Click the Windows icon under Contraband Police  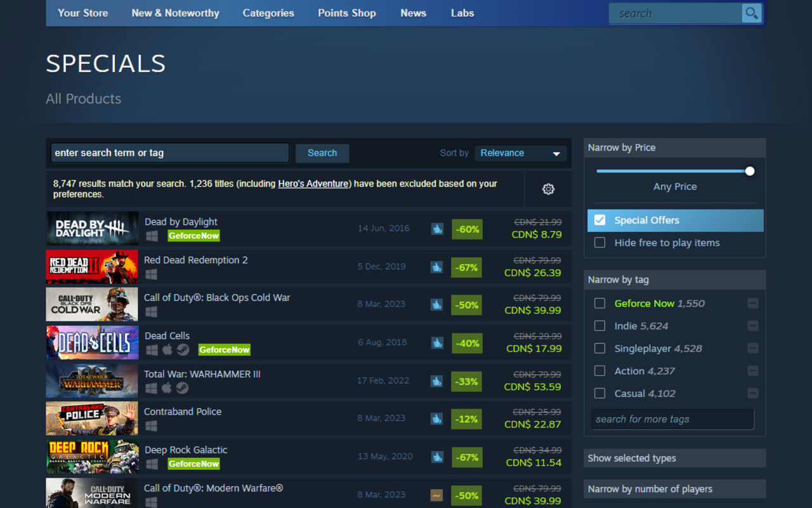151,425
